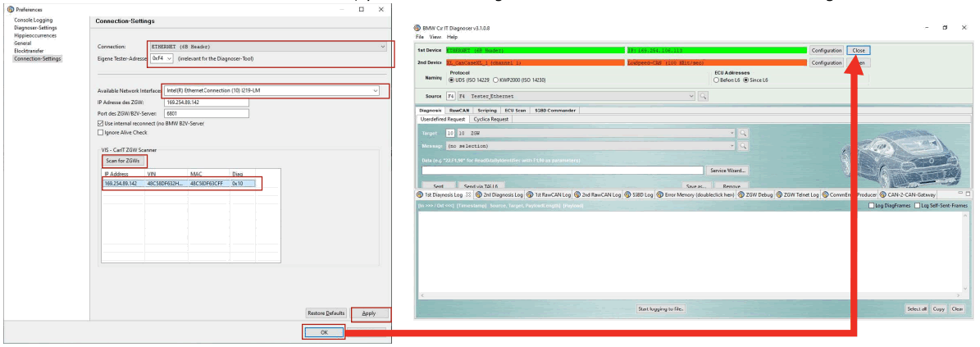Open the Cyclical Request sub-tab
The height and width of the screenshot is (347, 980).
point(490,119)
